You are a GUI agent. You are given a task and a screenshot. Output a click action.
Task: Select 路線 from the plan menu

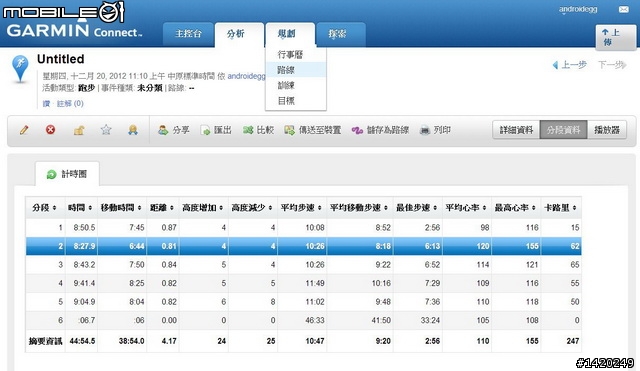point(296,70)
